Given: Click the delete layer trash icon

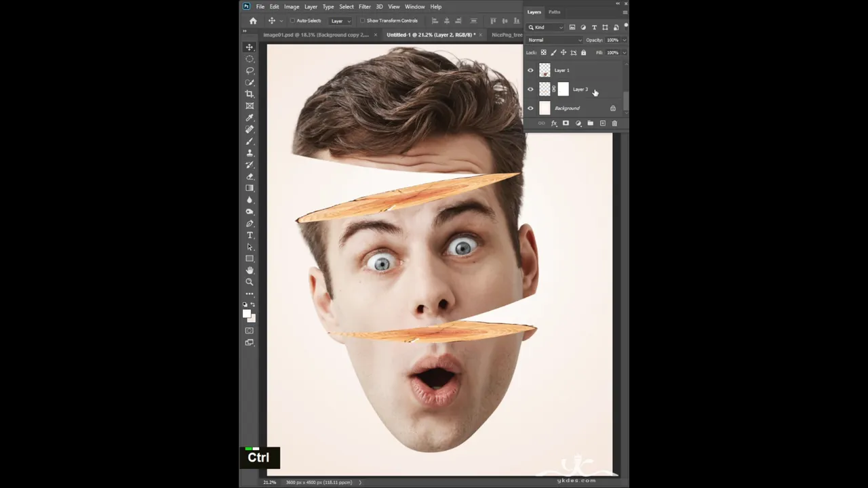Looking at the screenshot, I should point(614,123).
